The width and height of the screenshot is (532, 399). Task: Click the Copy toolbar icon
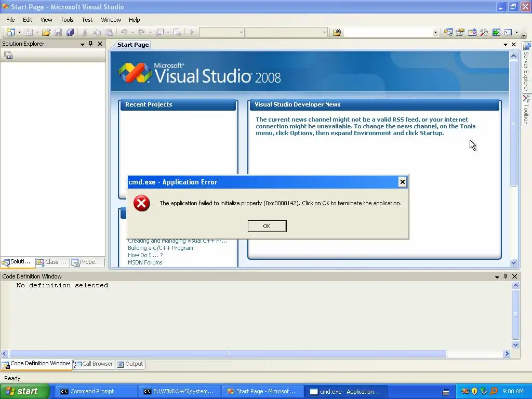coord(97,32)
